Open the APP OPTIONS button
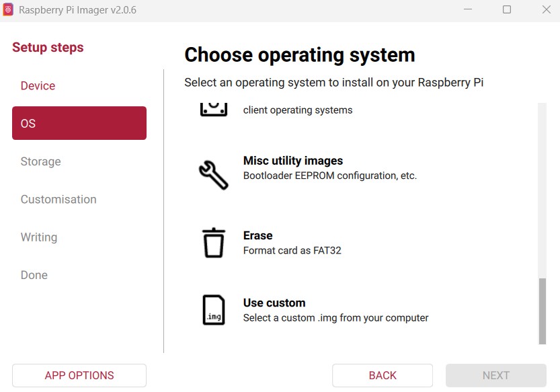560x392 pixels. point(79,375)
